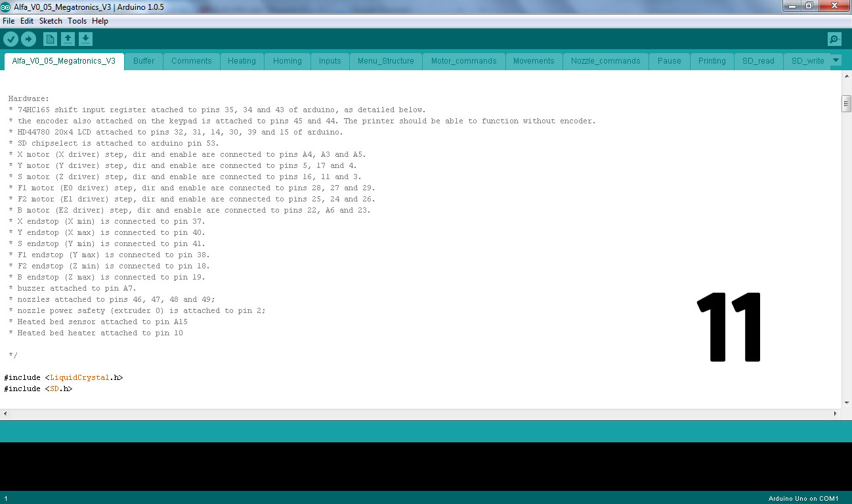
Task: Click the horizontal scrollbar left arrow
Action: click(5, 414)
